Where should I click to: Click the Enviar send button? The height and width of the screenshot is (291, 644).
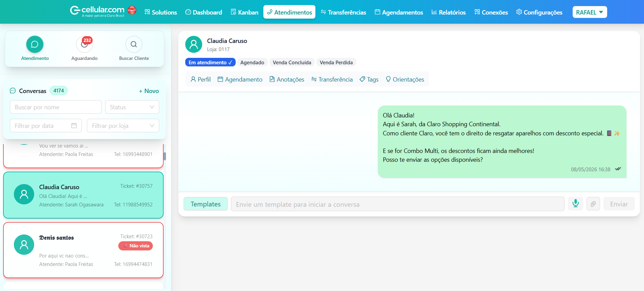619,204
